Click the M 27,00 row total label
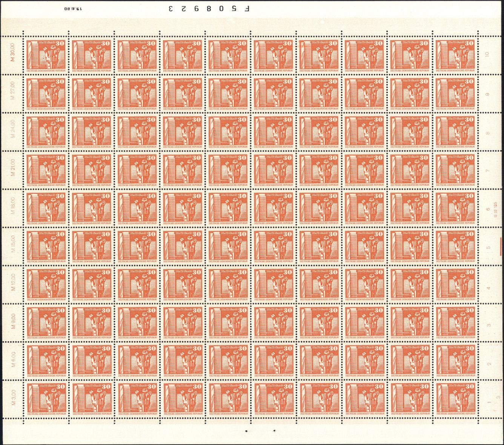The width and height of the screenshot is (504, 445). 13,91
